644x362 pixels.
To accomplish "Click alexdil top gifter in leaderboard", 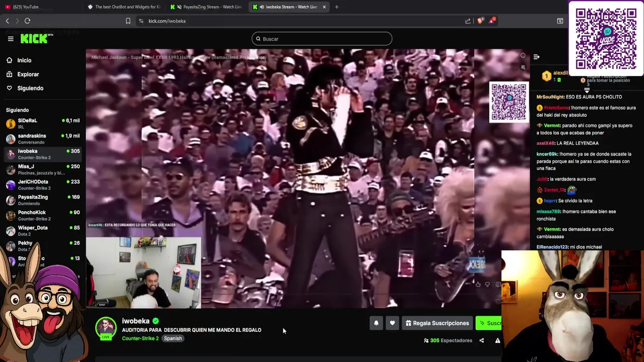I will coord(560,73).
